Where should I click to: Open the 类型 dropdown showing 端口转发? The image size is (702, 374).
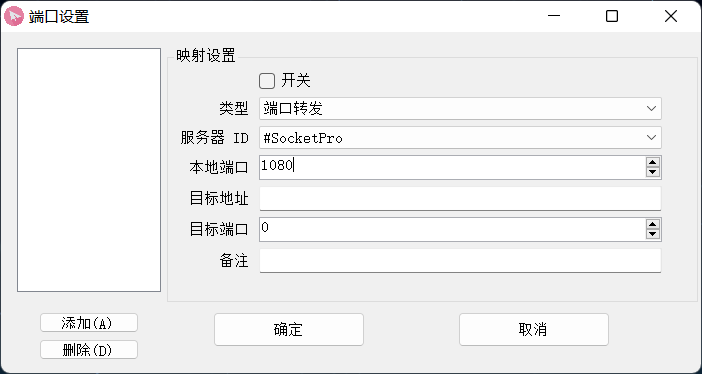(x=460, y=108)
